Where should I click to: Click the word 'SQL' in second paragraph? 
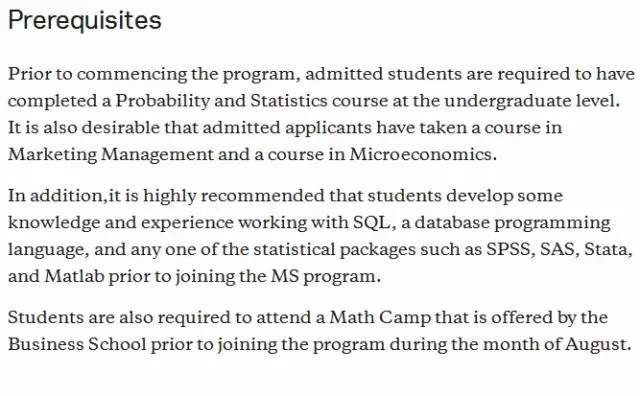[371, 223]
